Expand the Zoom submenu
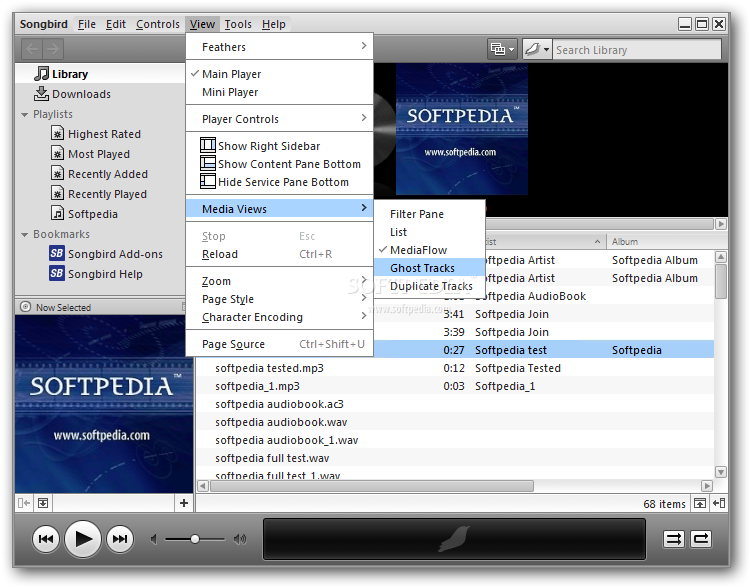This screenshot has height=588, width=751. pyautogui.click(x=279, y=281)
